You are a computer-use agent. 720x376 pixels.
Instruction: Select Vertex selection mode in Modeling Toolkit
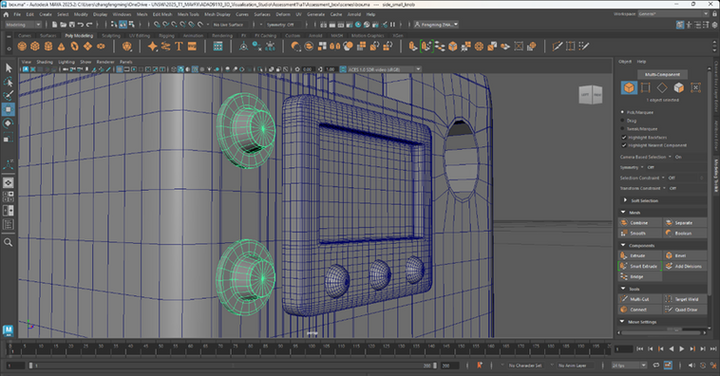coord(645,87)
